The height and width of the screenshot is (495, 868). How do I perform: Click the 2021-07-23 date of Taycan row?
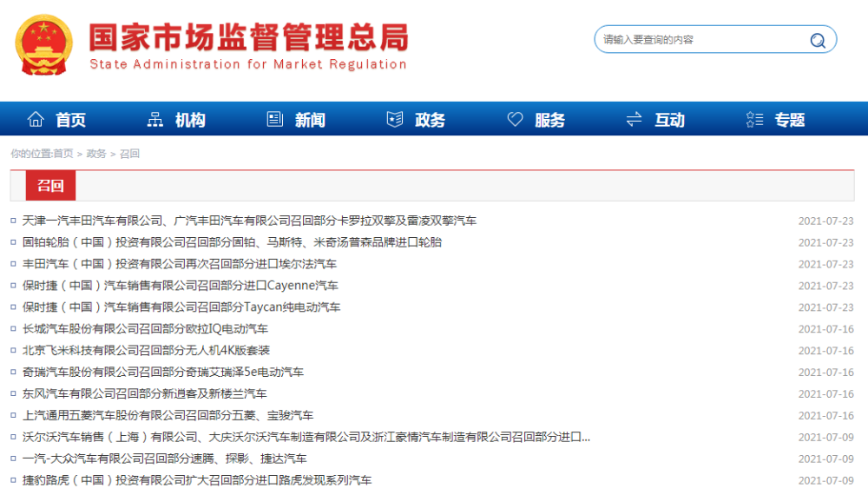click(x=826, y=307)
